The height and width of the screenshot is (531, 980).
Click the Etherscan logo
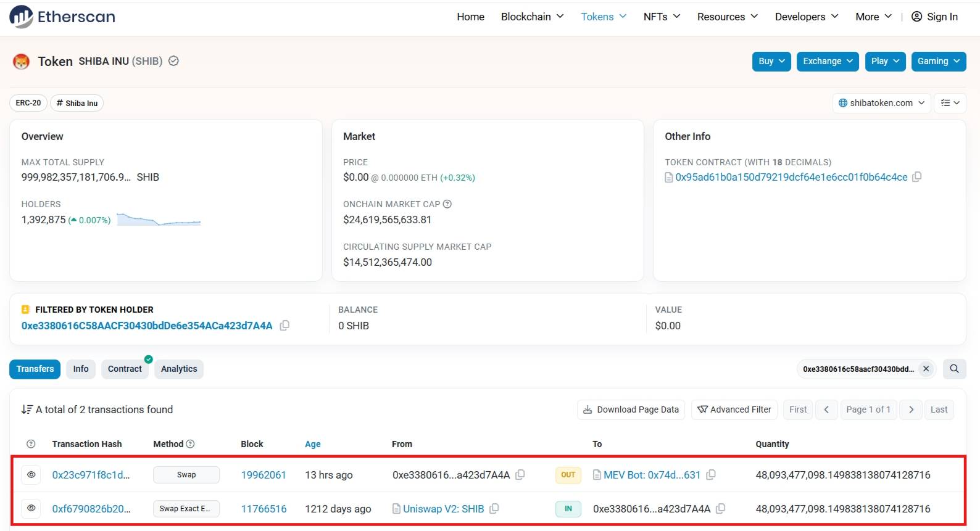coord(62,17)
